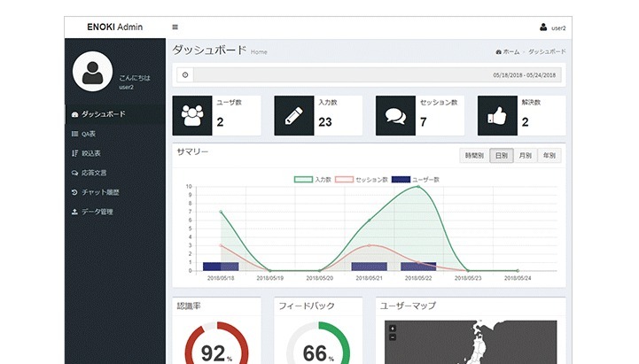Viewport: 639px width, 364px height.
Task: Click the 2018/05/22 peak data point
Action: click(418, 187)
